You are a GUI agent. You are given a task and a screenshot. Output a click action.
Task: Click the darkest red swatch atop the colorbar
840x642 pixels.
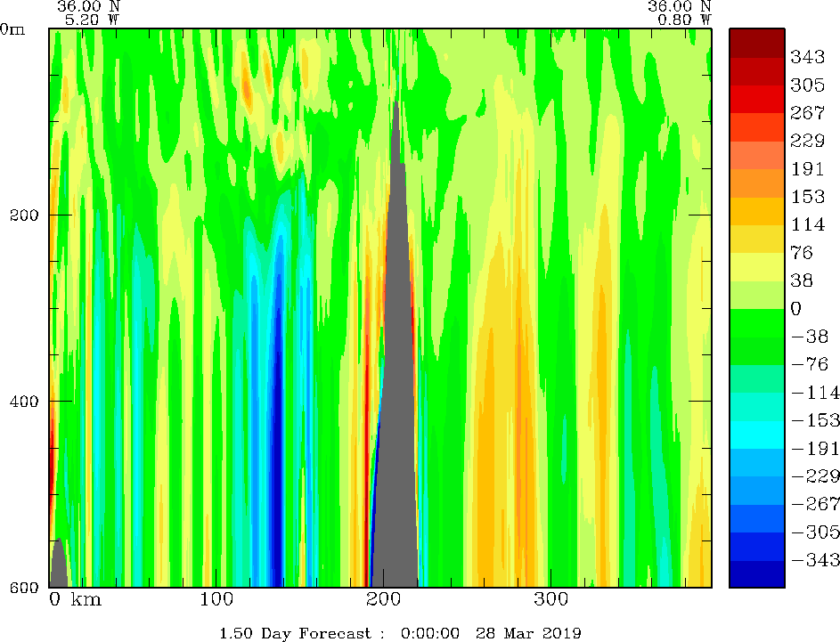click(756, 42)
